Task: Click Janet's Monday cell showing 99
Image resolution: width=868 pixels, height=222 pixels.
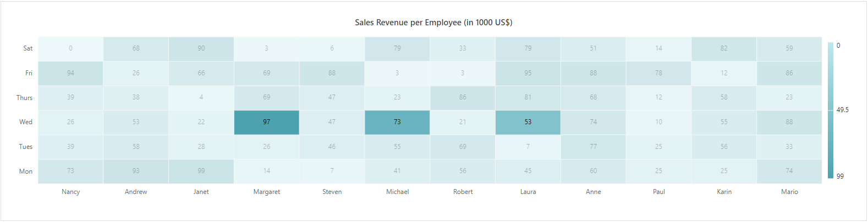Action: (x=201, y=171)
